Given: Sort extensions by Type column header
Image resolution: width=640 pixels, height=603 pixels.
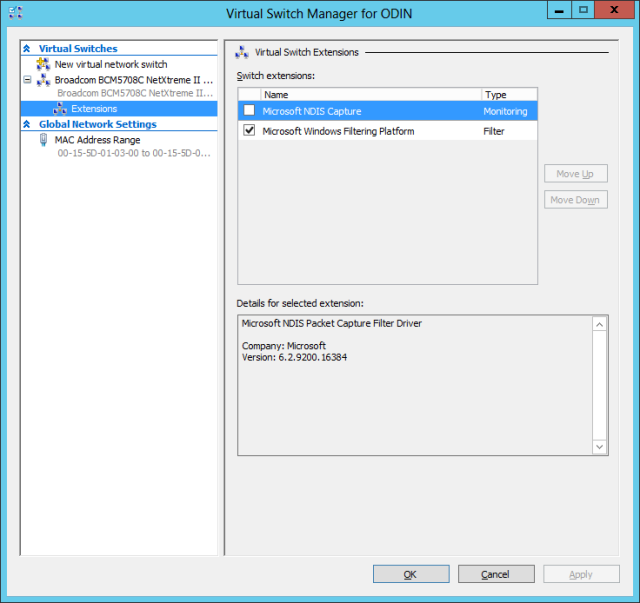Looking at the screenshot, I should pyautogui.click(x=509, y=95).
